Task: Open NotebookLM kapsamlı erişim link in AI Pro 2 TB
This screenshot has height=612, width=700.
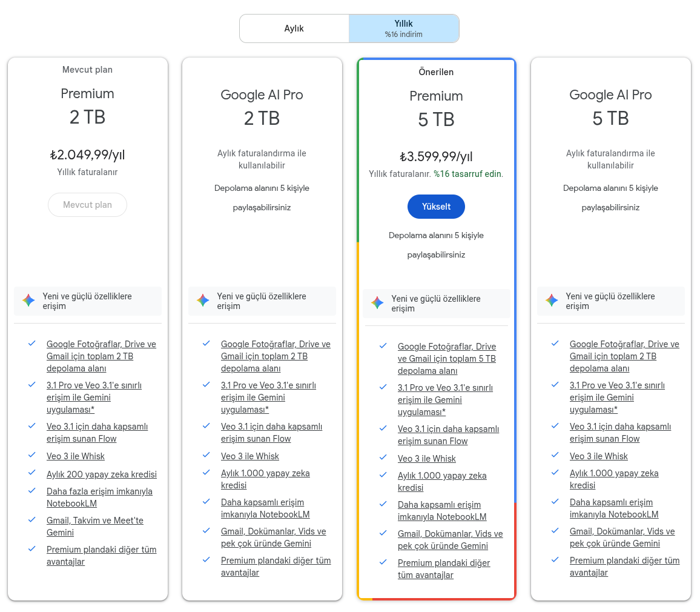Action: coord(266,508)
